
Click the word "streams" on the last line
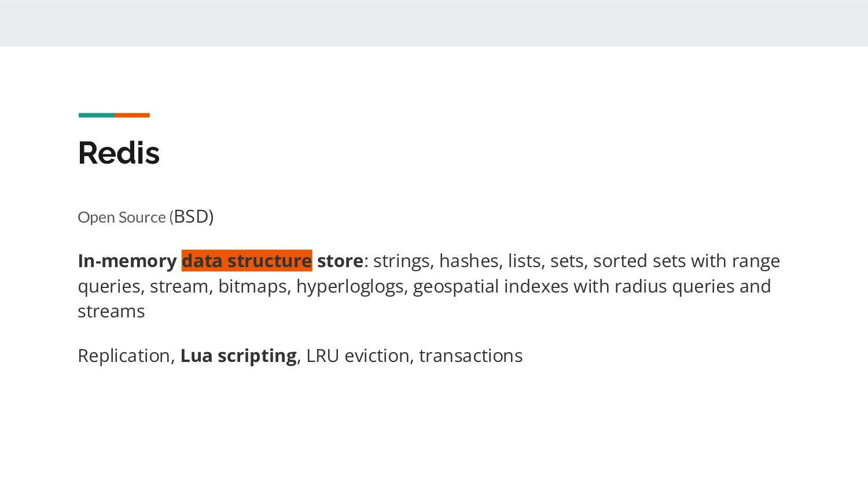click(x=111, y=311)
